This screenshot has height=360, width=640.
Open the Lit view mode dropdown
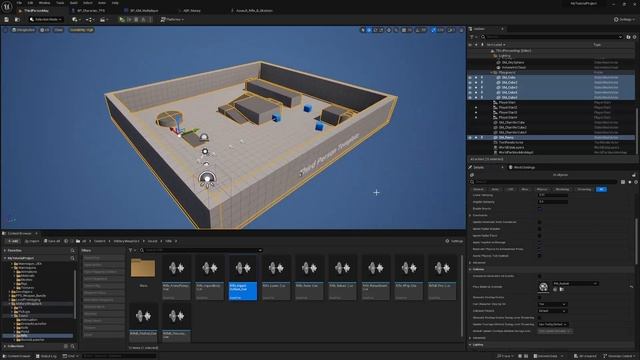click(x=44, y=30)
